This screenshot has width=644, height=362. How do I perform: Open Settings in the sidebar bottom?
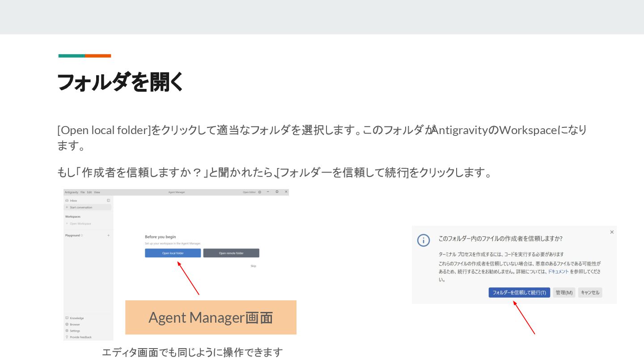(72, 331)
